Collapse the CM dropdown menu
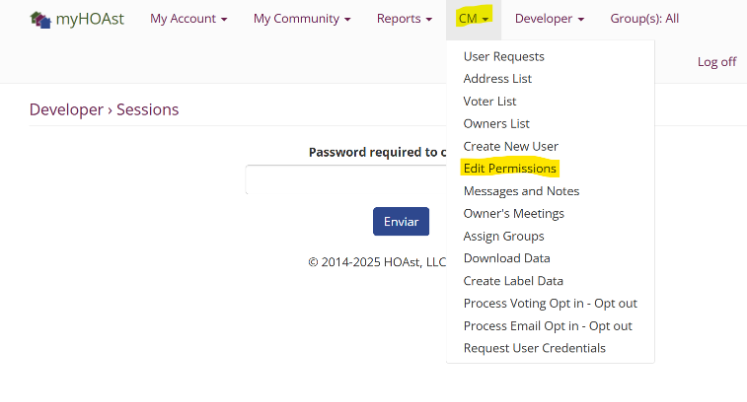Image resolution: width=747 pixels, height=402 pixels. tap(473, 19)
